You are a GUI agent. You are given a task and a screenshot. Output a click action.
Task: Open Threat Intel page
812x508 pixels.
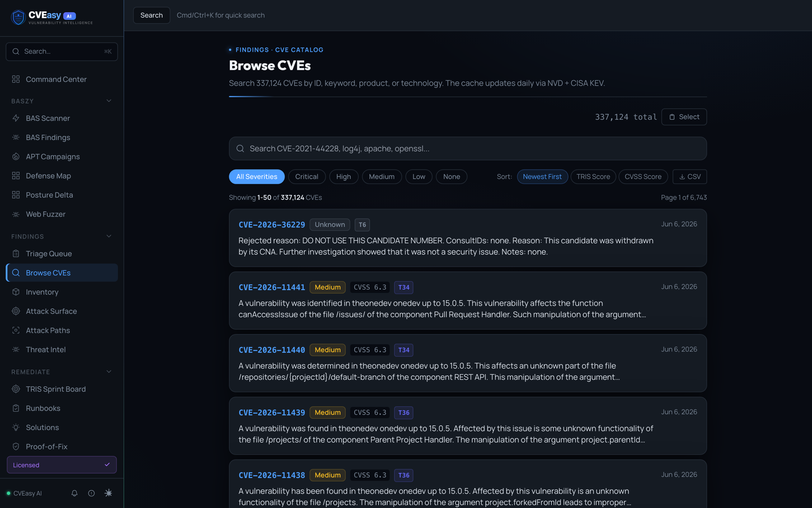[x=62, y=350]
